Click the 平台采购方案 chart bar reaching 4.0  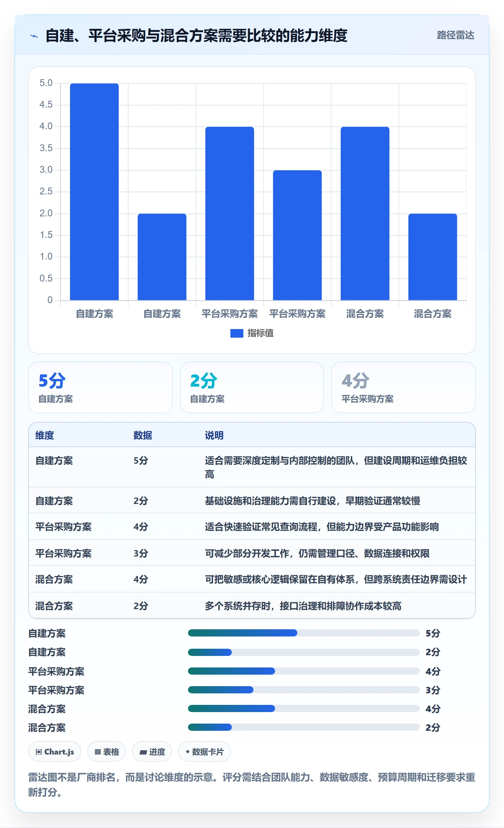[230, 213]
